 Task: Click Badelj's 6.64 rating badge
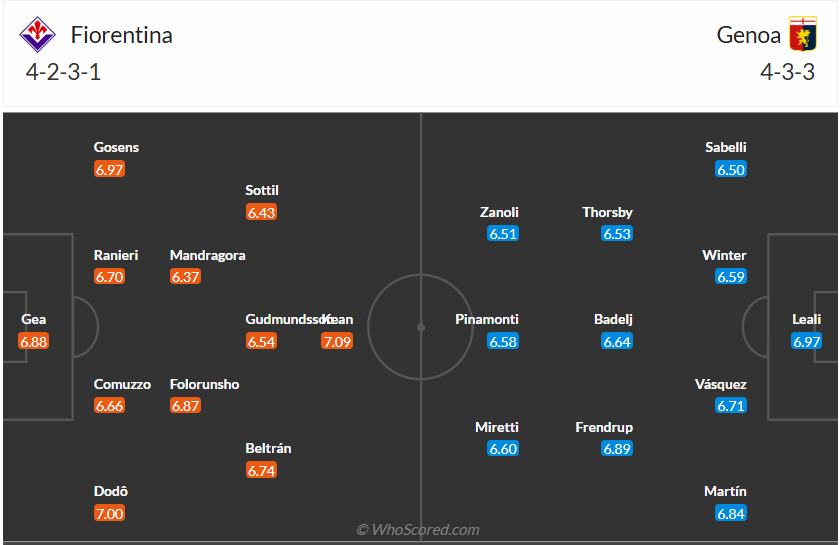[x=617, y=341]
